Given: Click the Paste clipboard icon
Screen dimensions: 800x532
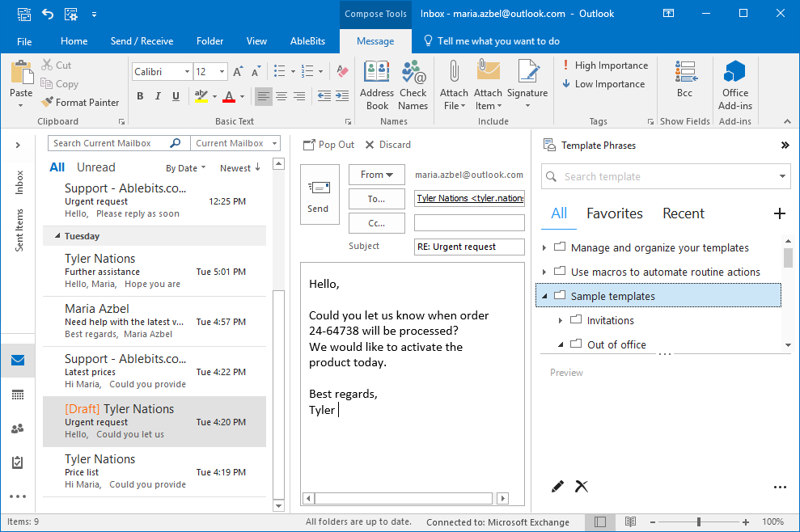Looking at the screenshot, I should coord(21,73).
